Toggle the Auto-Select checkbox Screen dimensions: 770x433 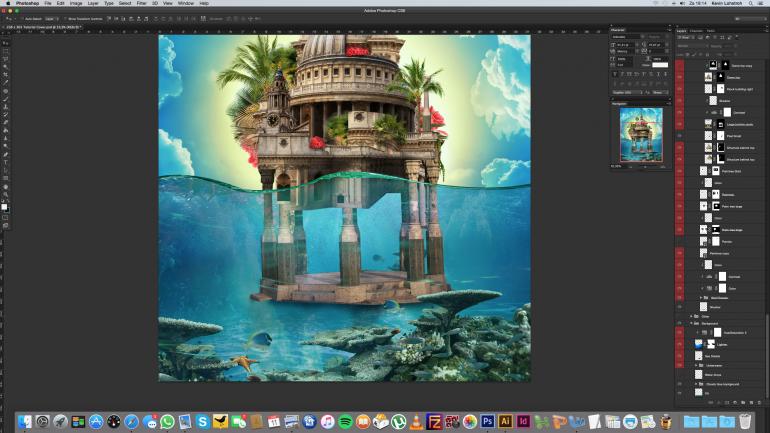pyautogui.click(x=22, y=19)
